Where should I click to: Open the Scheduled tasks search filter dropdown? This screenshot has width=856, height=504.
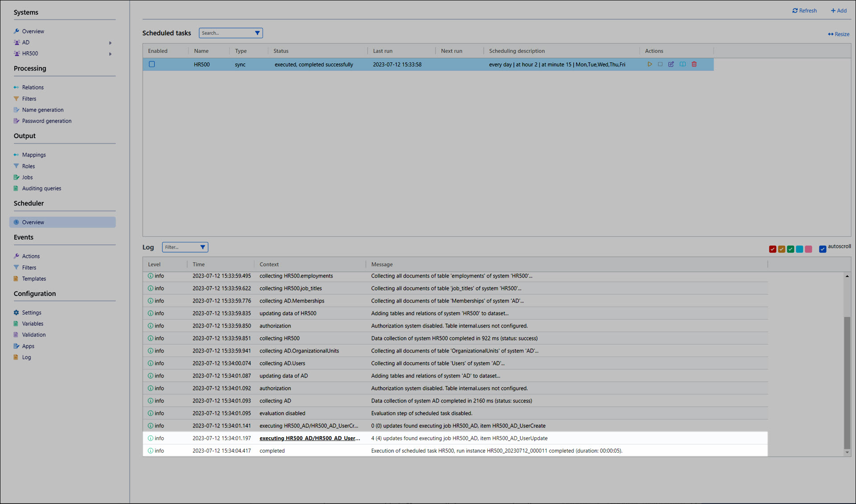pyautogui.click(x=257, y=33)
